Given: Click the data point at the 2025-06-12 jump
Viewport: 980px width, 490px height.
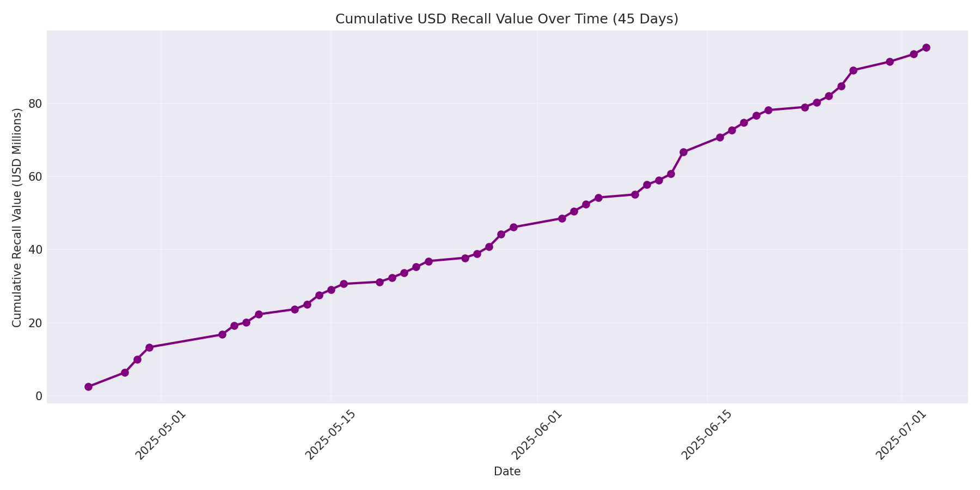Looking at the screenshot, I should pos(683,151).
